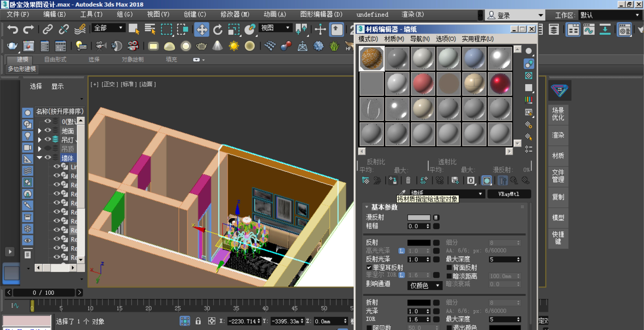Image resolution: width=644 pixels, height=330 pixels.
Task: Click the selection lock padlock icon
Action: [x=198, y=321]
